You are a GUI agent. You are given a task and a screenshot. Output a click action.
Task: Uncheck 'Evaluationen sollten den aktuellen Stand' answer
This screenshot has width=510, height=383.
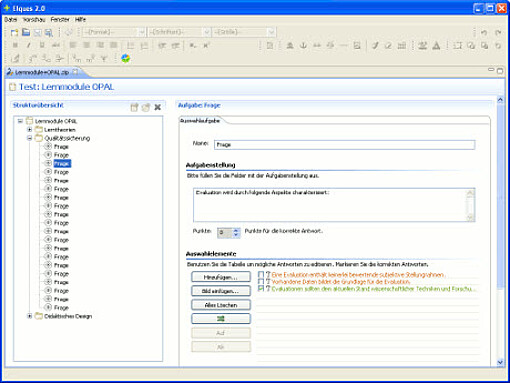coord(261,288)
